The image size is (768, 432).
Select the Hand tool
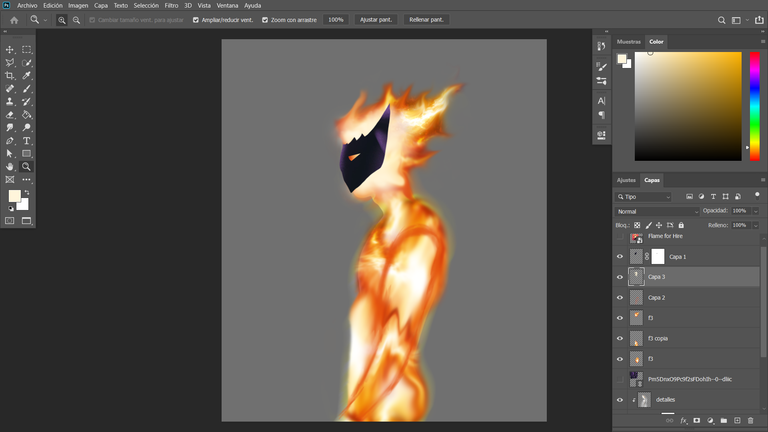[10, 167]
